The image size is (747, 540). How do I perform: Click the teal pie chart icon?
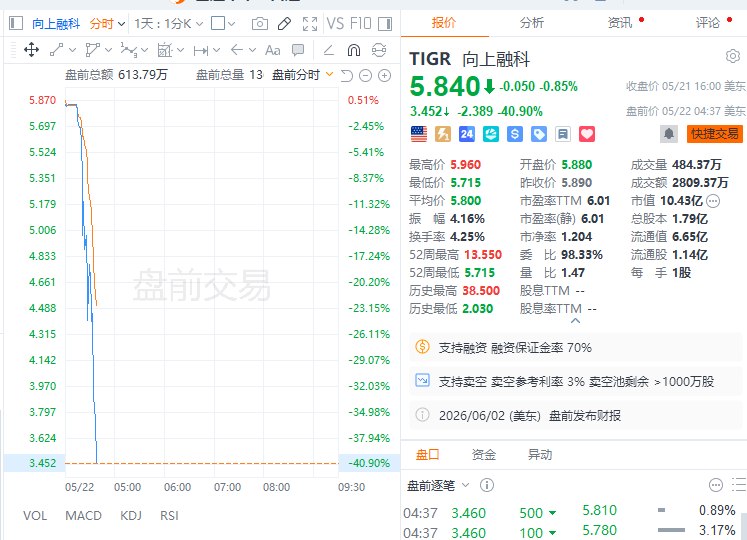click(x=491, y=134)
